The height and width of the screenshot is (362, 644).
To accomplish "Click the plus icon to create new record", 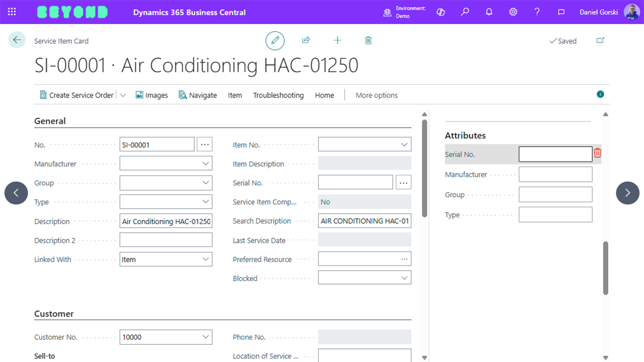I will click(x=337, y=40).
